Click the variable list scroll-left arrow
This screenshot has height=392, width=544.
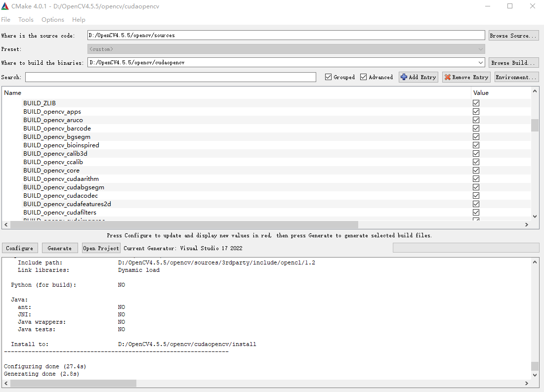pos(6,224)
